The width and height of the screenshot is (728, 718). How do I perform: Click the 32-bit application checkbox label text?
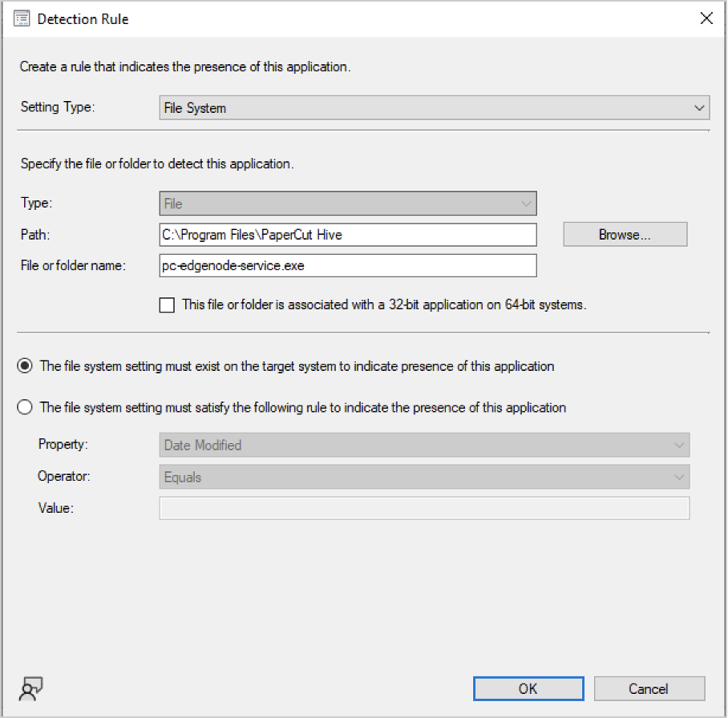point(384,305)
